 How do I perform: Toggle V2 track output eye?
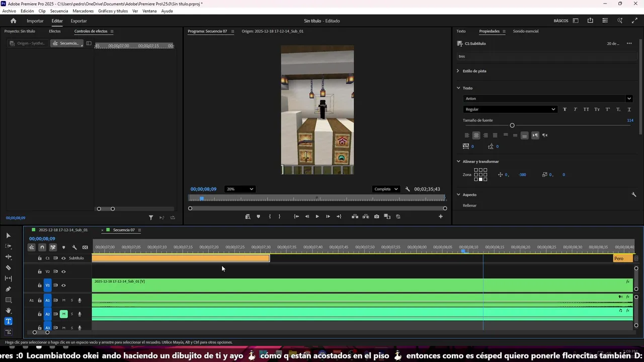coord(63,271)
